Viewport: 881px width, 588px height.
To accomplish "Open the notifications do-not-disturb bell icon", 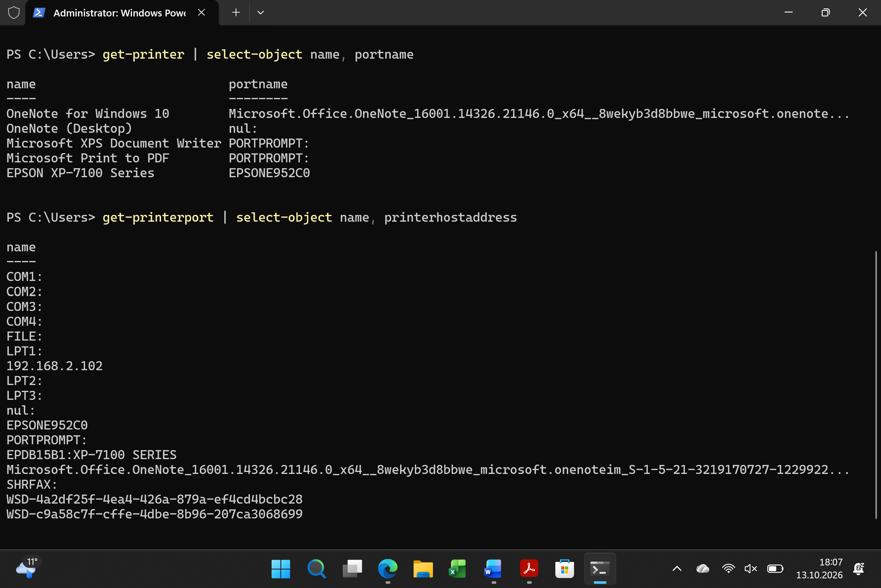I will tap(859, 569).
